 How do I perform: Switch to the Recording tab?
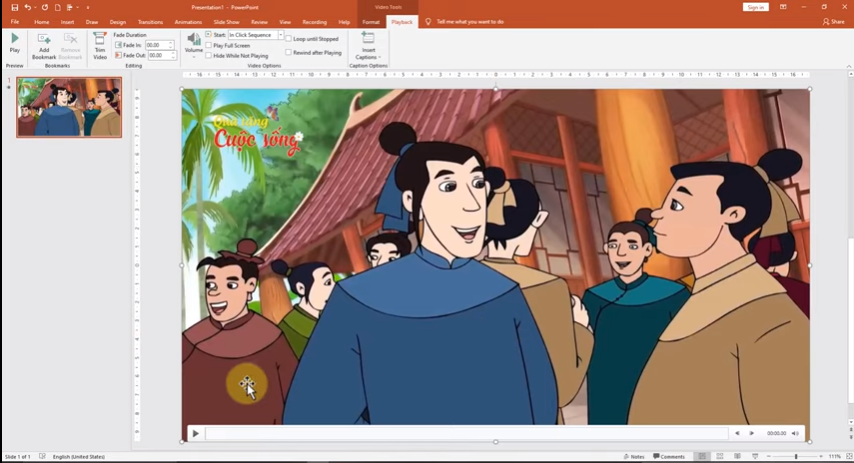[x=314, y=22]
